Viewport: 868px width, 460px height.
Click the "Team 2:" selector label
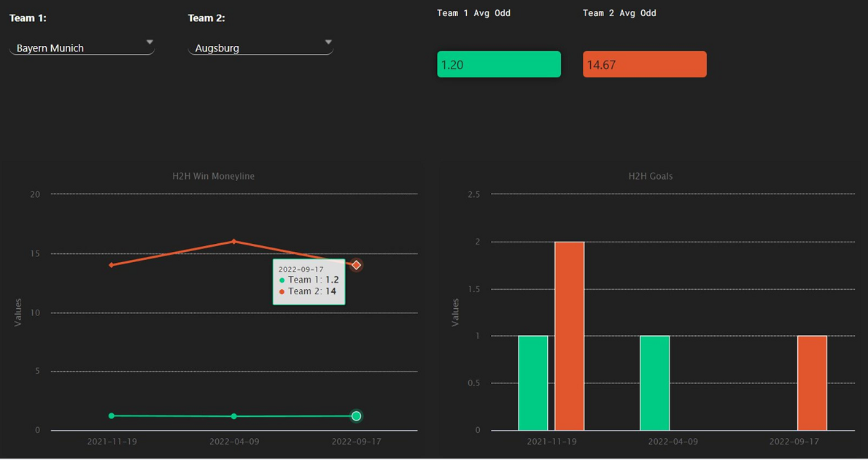[x=206, y=18]
